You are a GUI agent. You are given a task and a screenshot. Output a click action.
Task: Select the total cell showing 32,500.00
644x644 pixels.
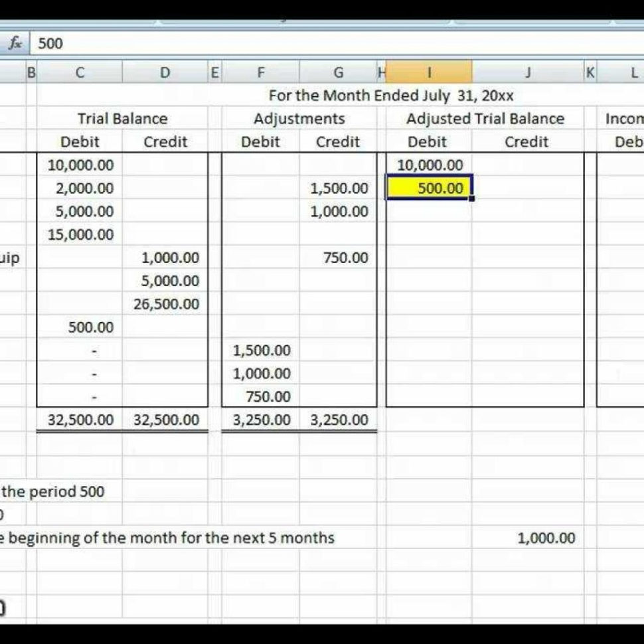click(x=80, y=420)
